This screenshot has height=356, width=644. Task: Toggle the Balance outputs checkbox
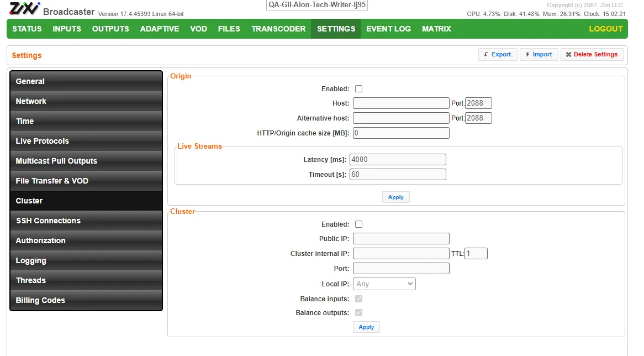click(358, 313)
